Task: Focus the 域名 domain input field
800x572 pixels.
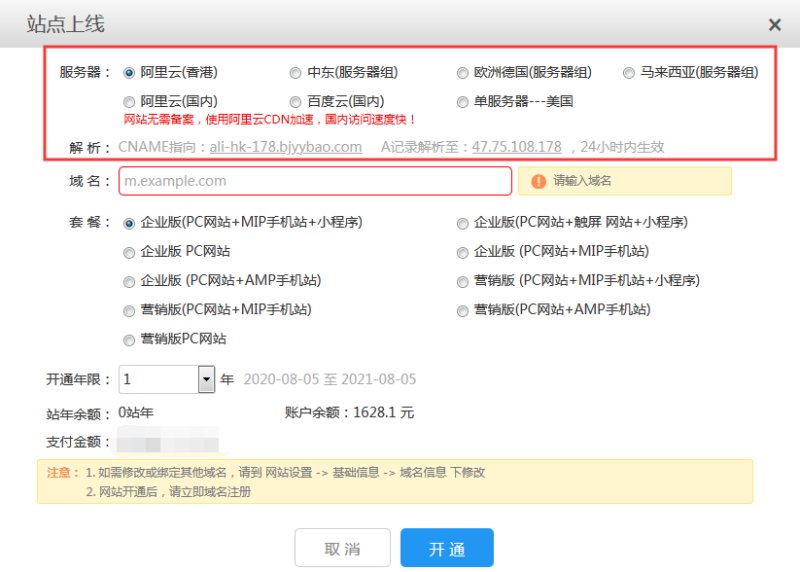Action: point(315,181)
